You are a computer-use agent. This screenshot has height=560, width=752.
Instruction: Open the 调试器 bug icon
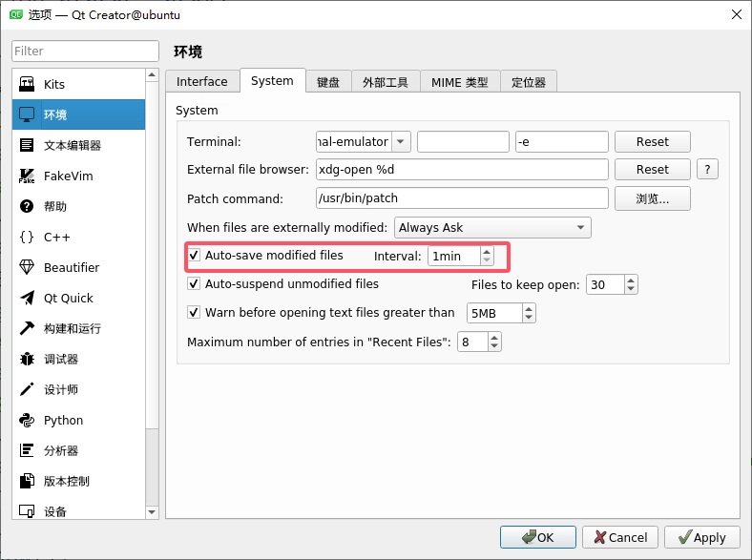27,360
